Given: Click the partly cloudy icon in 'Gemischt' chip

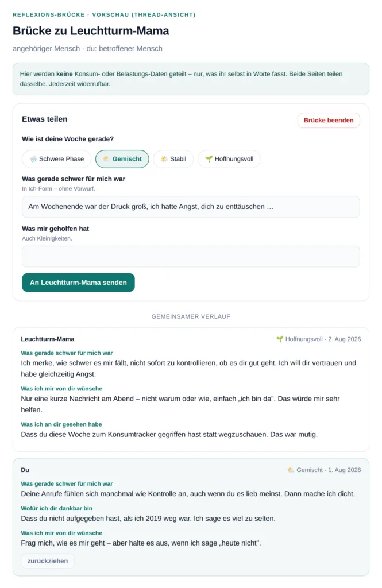Looking at the screenshot, I should tap(107, 159).
